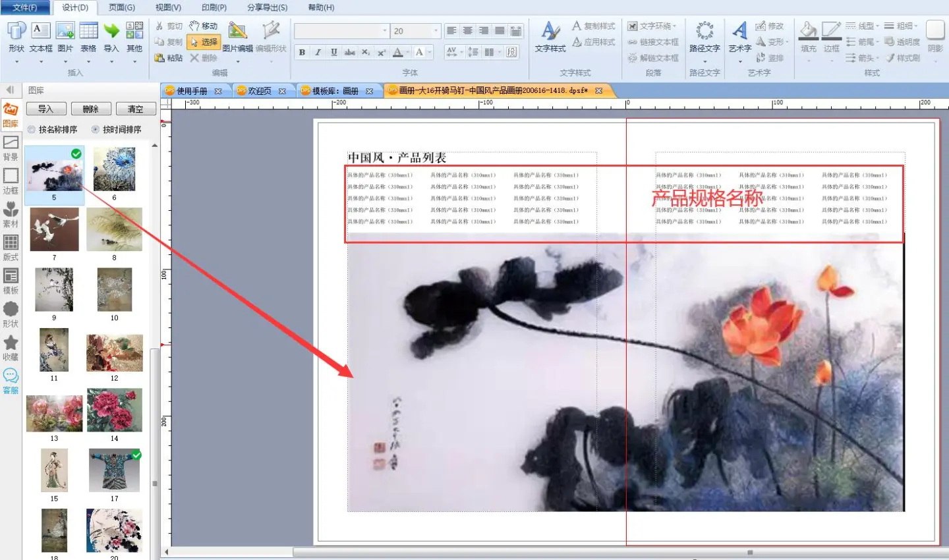Switch to the 视图(V) ribbon tab
The height and width of the screenshot is (560, 949).
(168, 7)
